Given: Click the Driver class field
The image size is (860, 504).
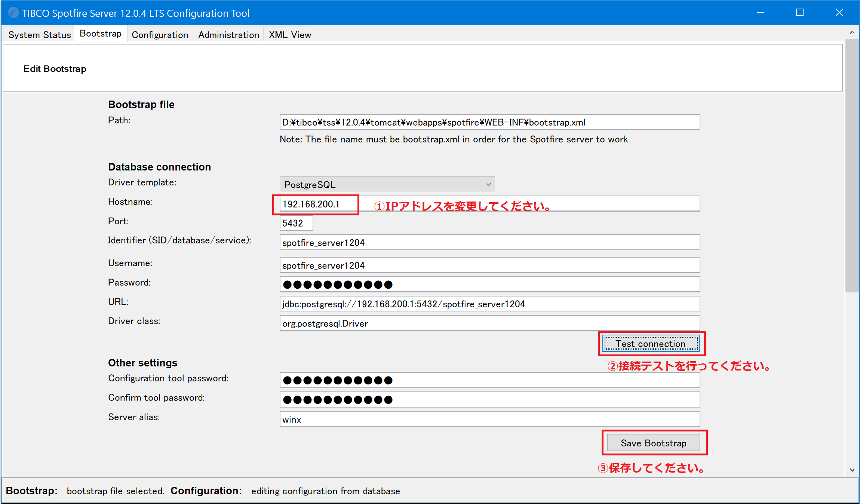Looking at the screenshot, I should (x=490, y=323).
